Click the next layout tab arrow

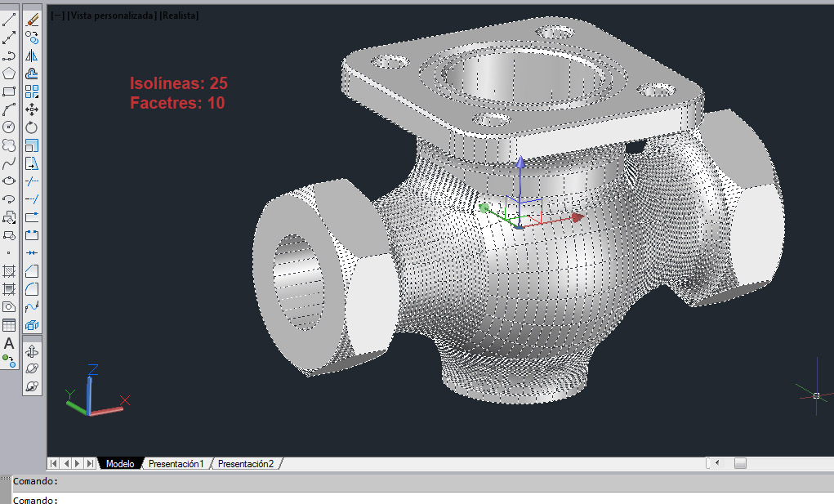[78, 464]
